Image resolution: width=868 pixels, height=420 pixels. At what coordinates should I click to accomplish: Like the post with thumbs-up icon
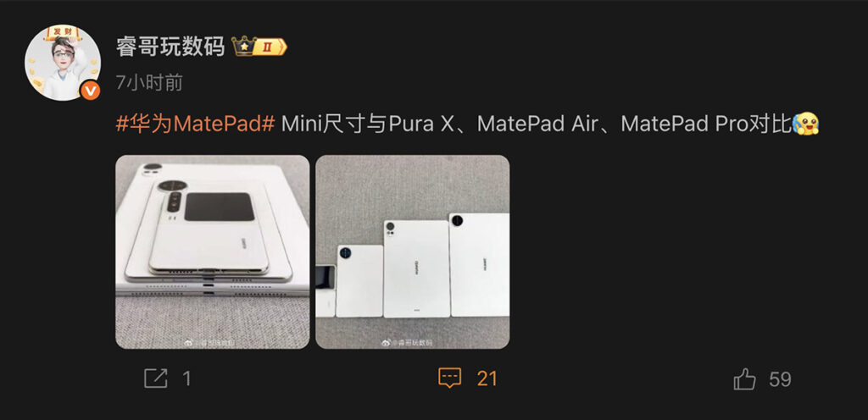click(x=744, y=379)
